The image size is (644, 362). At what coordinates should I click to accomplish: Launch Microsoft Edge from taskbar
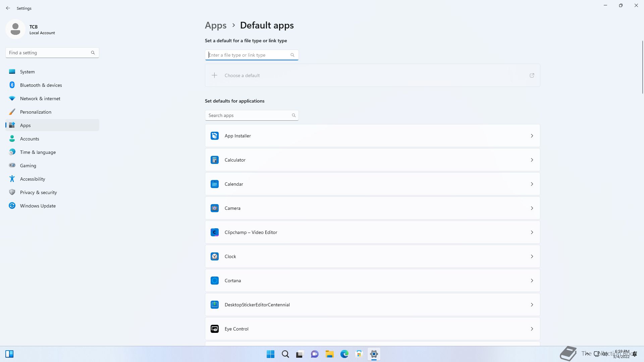(x=344, y=354)
